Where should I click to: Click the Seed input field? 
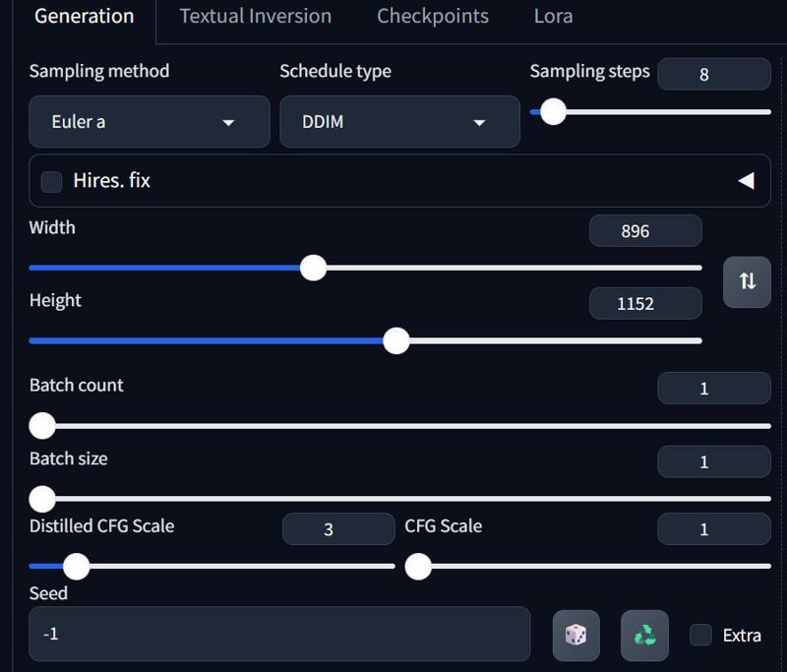click(x=279, y=635)
